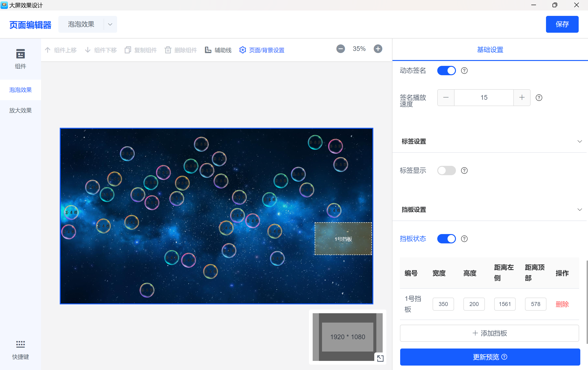Click the zoom in plus icon

(378, 49)
